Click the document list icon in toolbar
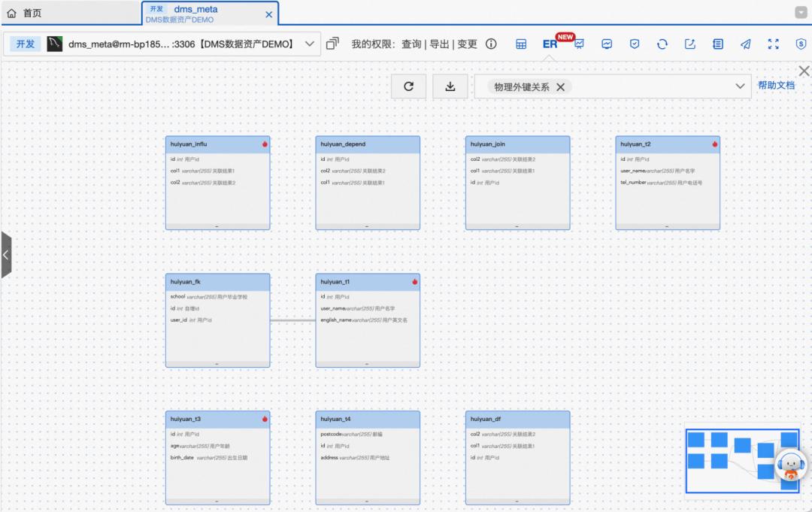812x512 pixels. click(717, 44)
